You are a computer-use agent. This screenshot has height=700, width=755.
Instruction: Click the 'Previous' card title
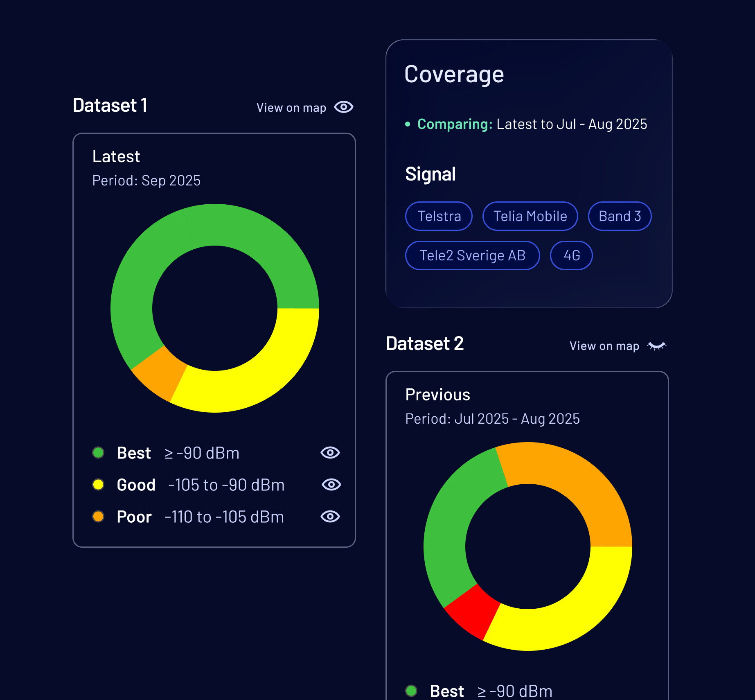click(x=437, y=395)
